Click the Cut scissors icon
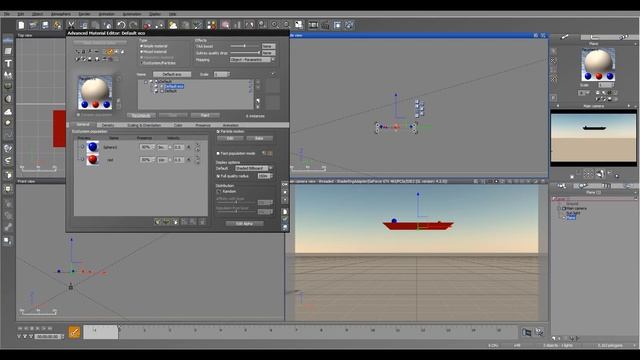640x360 pixels. coord(71,25)
